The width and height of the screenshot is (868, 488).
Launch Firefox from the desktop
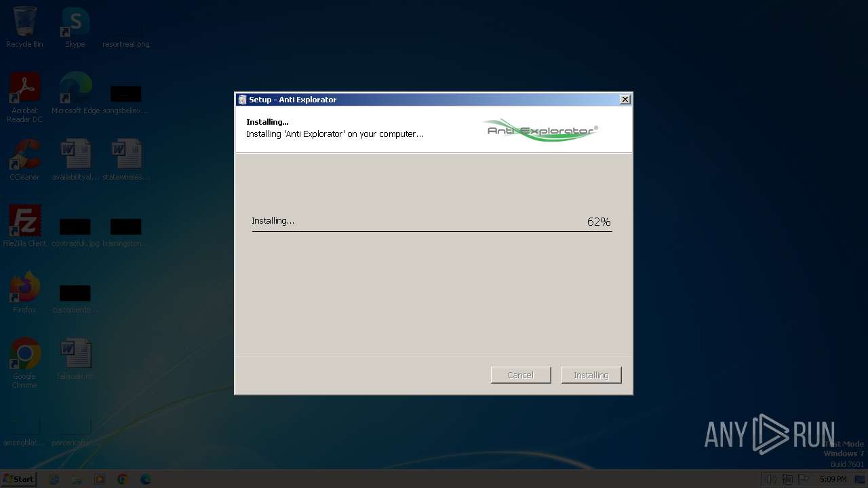point(24,293)
